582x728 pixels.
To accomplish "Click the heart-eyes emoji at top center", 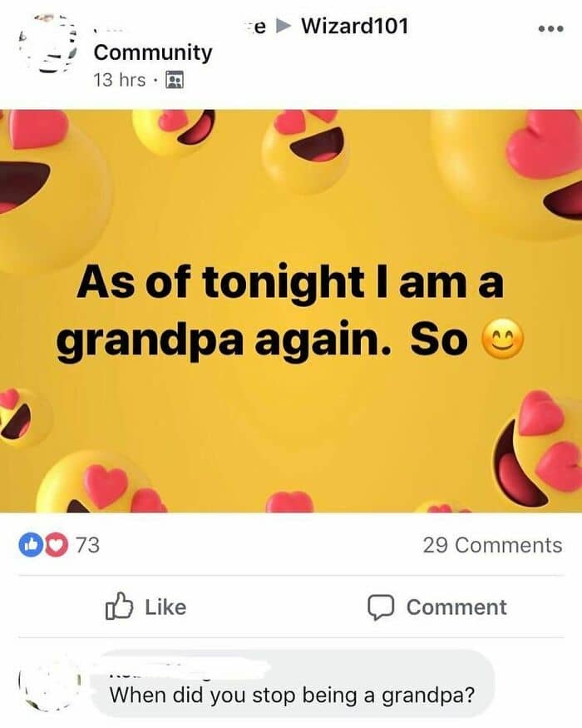I will pos(305,148).
